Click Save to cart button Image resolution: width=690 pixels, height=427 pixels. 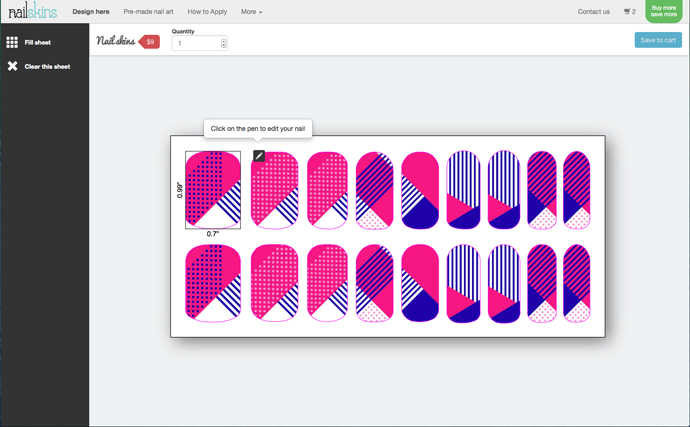[658, 40]
